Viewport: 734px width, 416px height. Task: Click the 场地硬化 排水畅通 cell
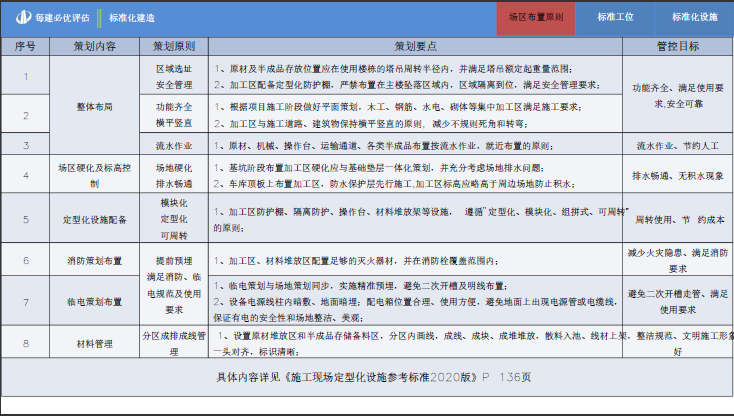click(x=174, y=175)
